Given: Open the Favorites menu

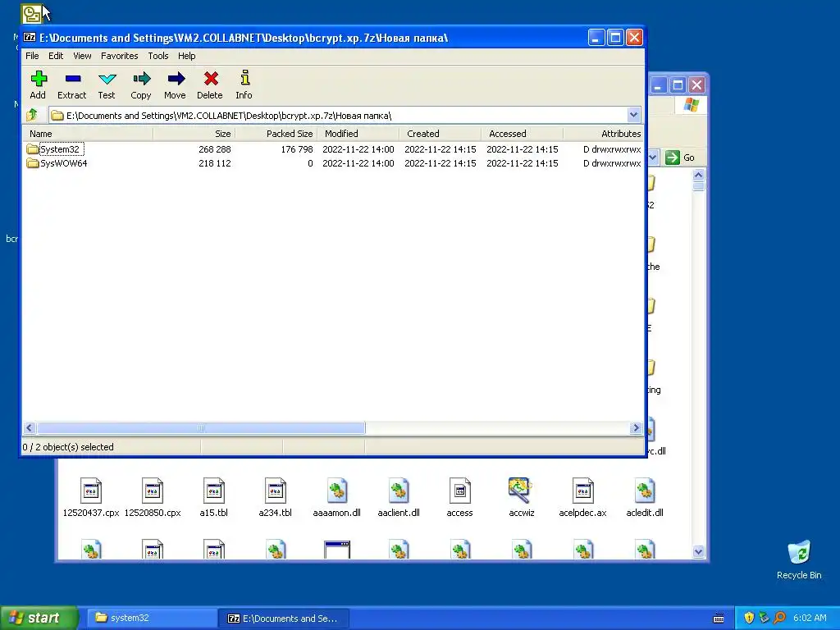Looking at the screenshot, I should click(x=120, y=56).
